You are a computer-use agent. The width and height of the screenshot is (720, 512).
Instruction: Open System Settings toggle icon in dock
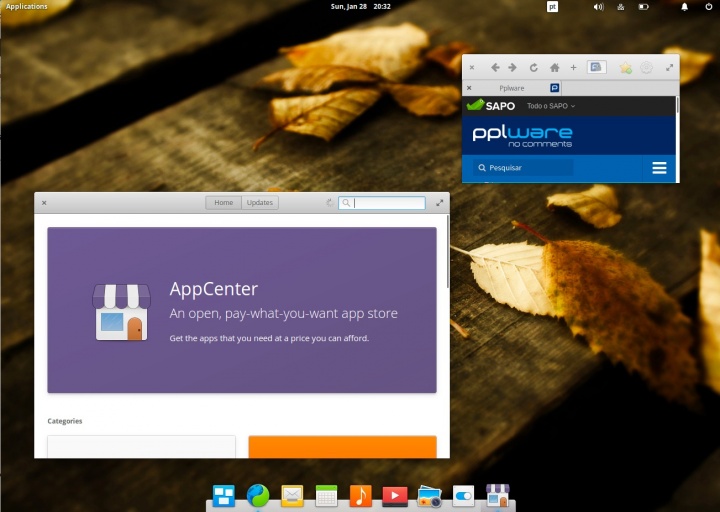[x=463, y=495]
